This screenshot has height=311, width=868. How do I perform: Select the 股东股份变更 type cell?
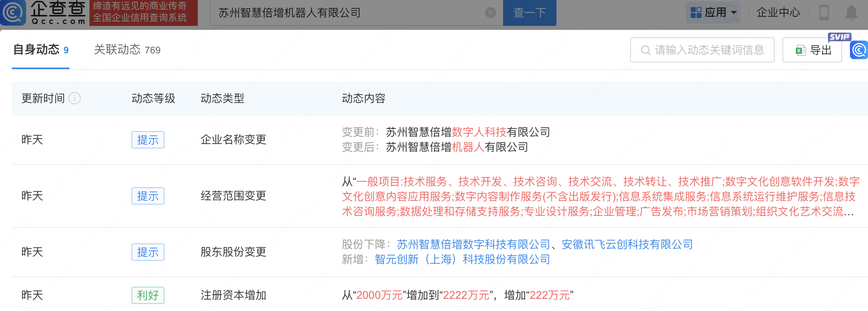coord(233,252)
